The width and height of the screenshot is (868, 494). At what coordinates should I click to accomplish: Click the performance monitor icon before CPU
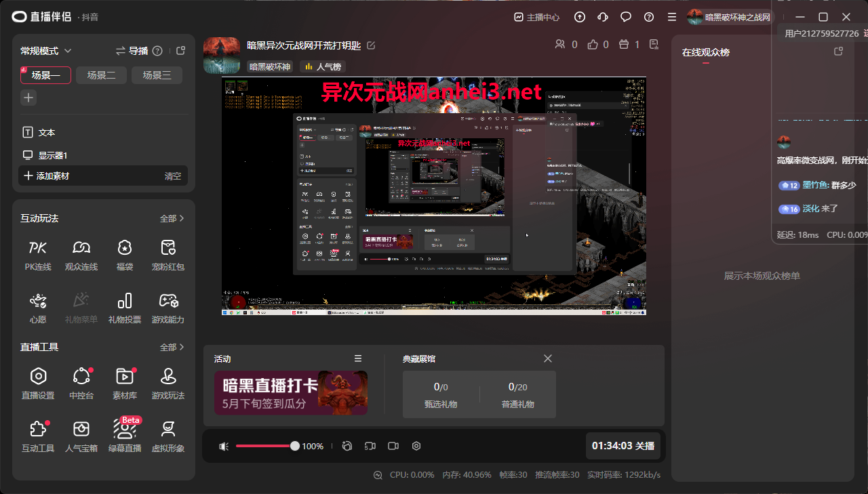378,475
